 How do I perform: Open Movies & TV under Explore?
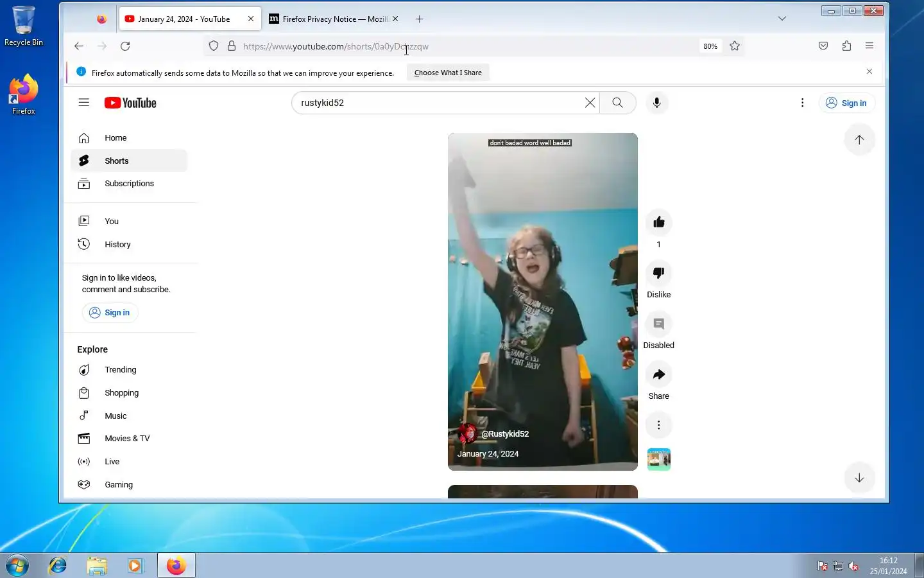(129, 439)
